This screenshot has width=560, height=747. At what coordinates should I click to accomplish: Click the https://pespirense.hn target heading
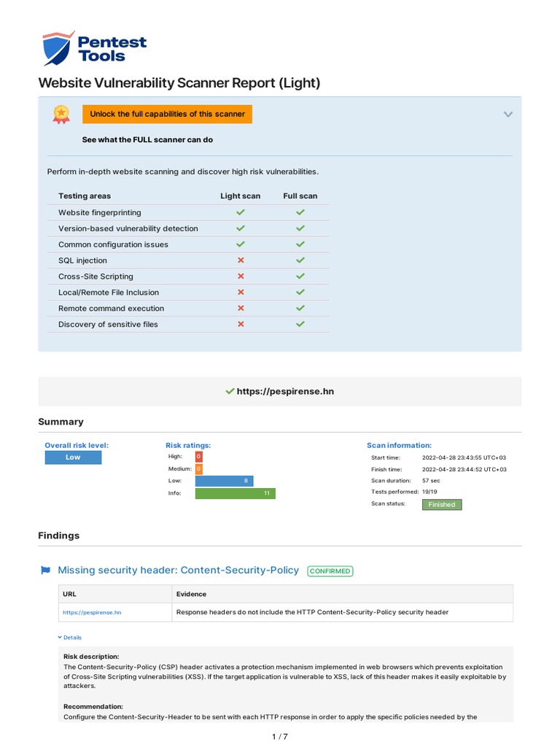tap(285, 391)
